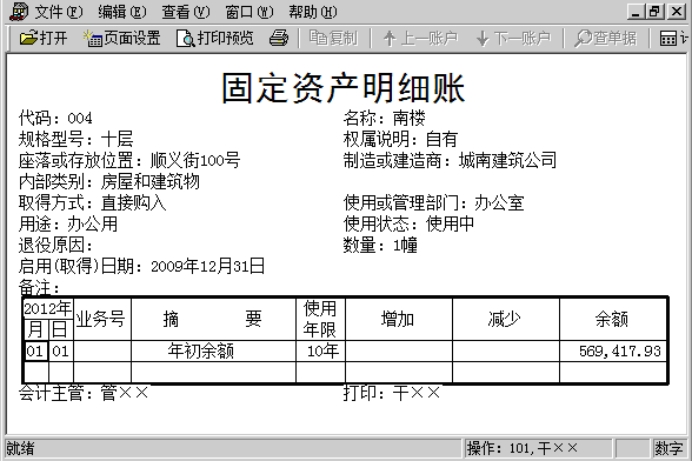Open the 文件 (File) menu
This screenshot has width=692, height=462.
61,11
